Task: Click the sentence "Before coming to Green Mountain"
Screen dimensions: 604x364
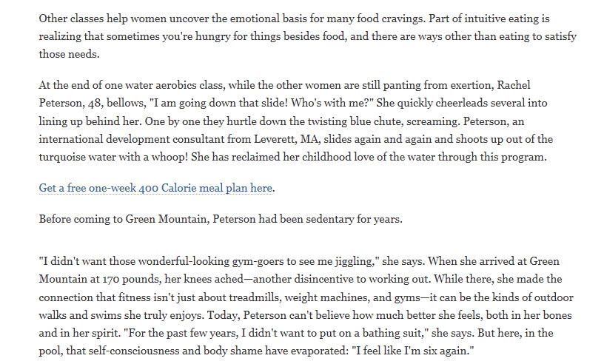Action: (221, 219)
